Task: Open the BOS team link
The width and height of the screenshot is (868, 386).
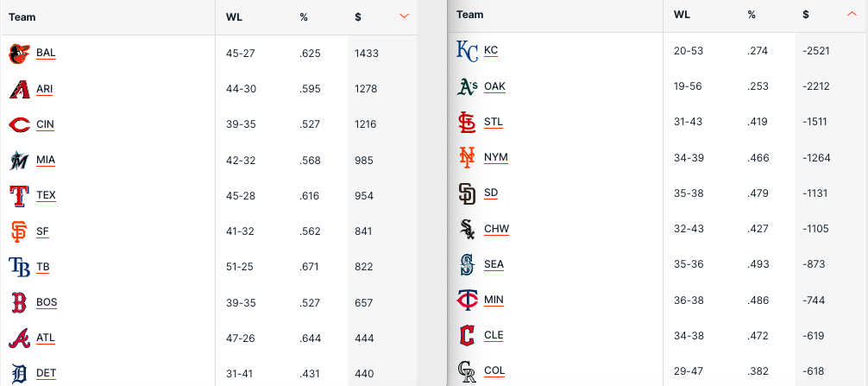Action: point(47,302)
